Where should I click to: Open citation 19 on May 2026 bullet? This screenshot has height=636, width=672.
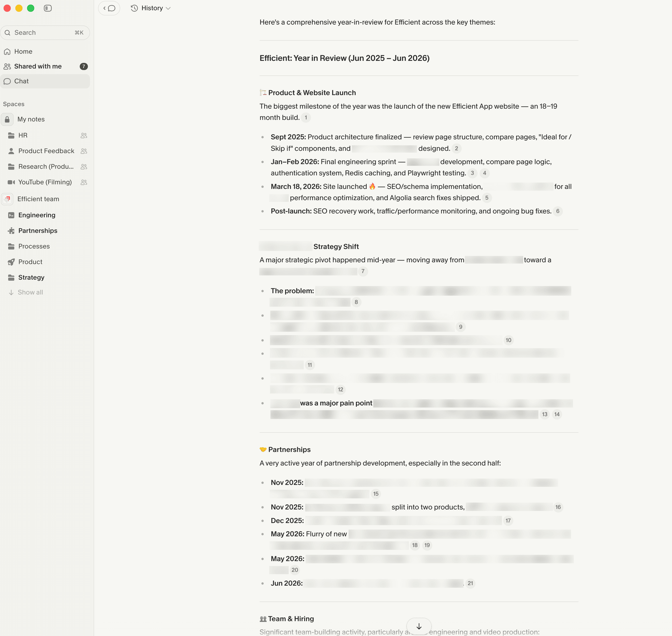click(427, 545)
